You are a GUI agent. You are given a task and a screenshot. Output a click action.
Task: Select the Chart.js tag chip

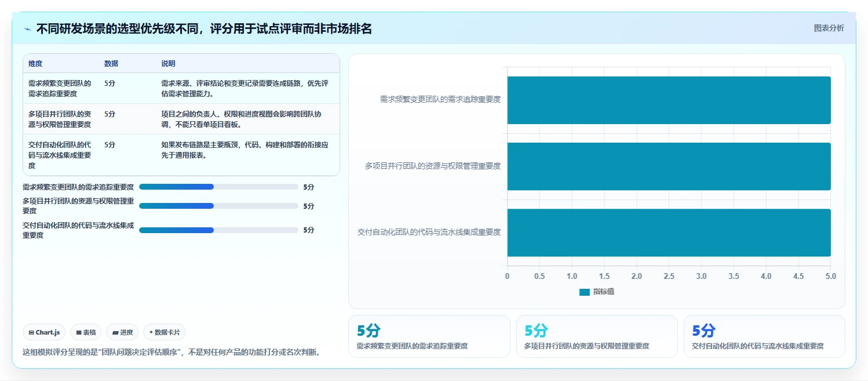pyautogui.click(x=45, y=332)
